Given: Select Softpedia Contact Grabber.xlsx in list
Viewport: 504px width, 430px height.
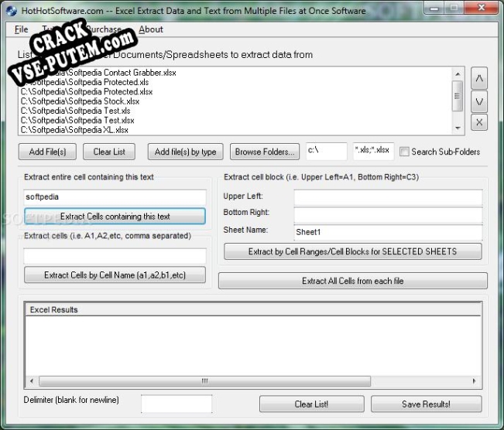Looking at the screenshot, I should pos(235,73).
